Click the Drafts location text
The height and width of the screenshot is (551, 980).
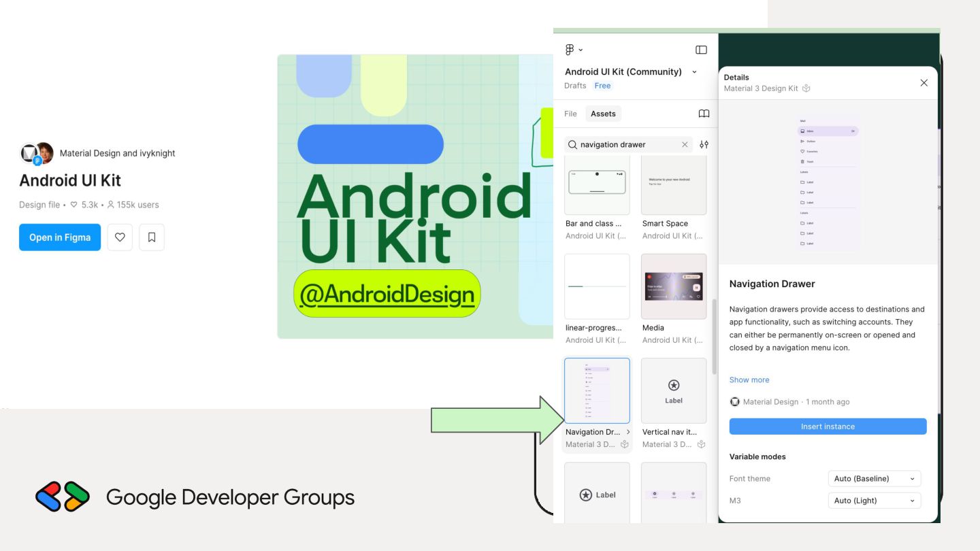[575, 86]
